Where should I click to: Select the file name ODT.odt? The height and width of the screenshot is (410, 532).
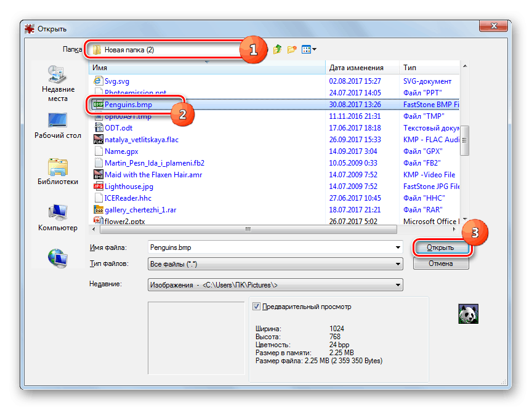coord(118,128)
